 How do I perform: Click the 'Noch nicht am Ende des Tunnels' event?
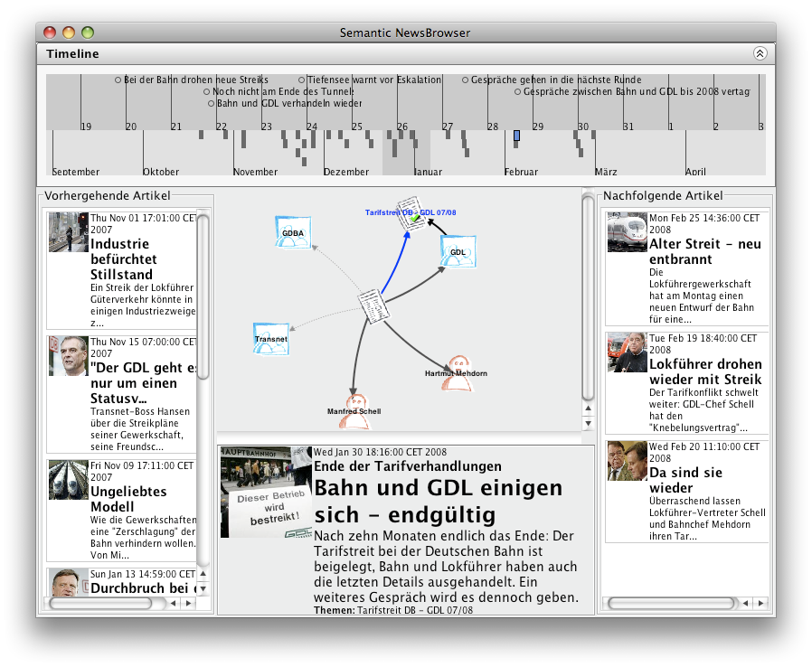(x=279, y=91)
